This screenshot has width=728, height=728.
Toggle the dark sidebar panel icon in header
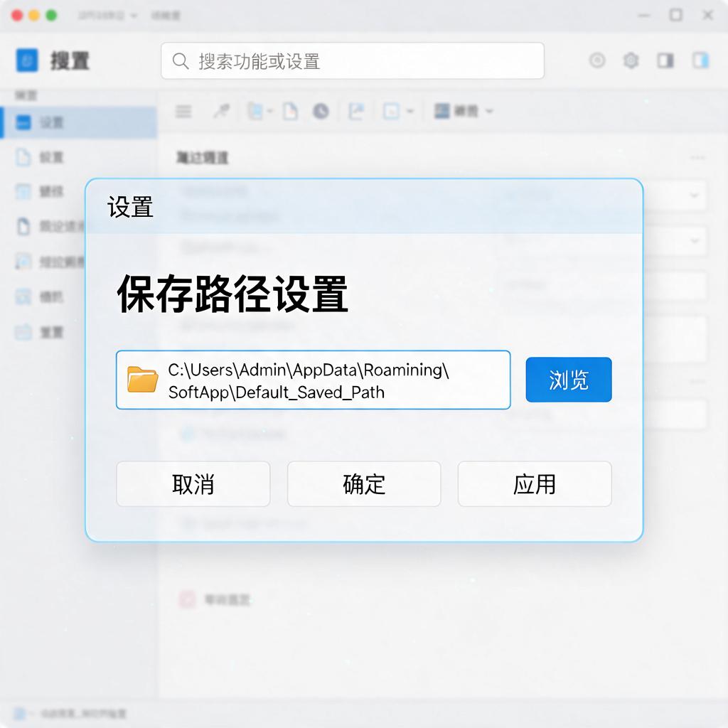click(665, 60)
